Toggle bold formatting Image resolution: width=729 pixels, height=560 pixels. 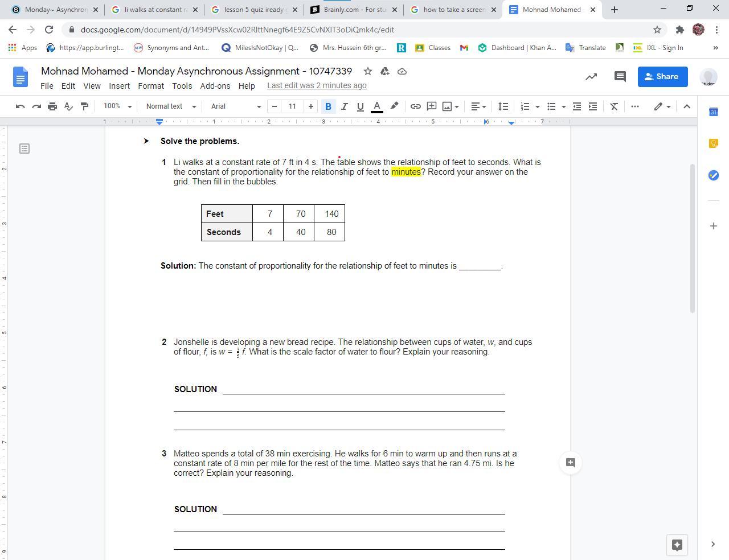click(x=328, y=106)
